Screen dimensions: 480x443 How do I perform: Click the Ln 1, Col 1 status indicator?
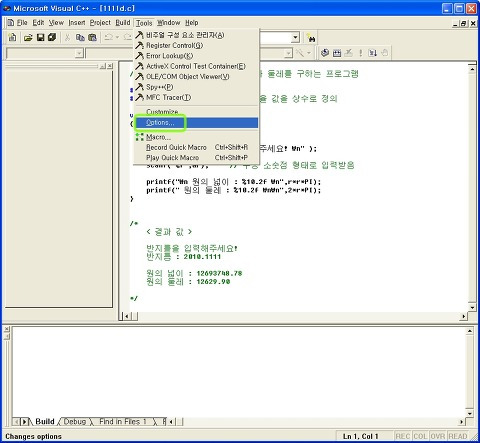pos(360,436)
